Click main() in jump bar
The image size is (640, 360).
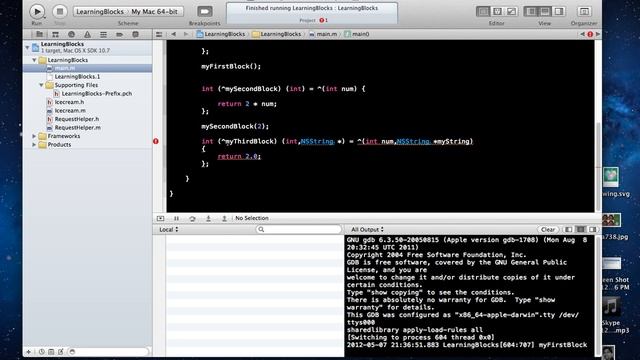[357, 34]
